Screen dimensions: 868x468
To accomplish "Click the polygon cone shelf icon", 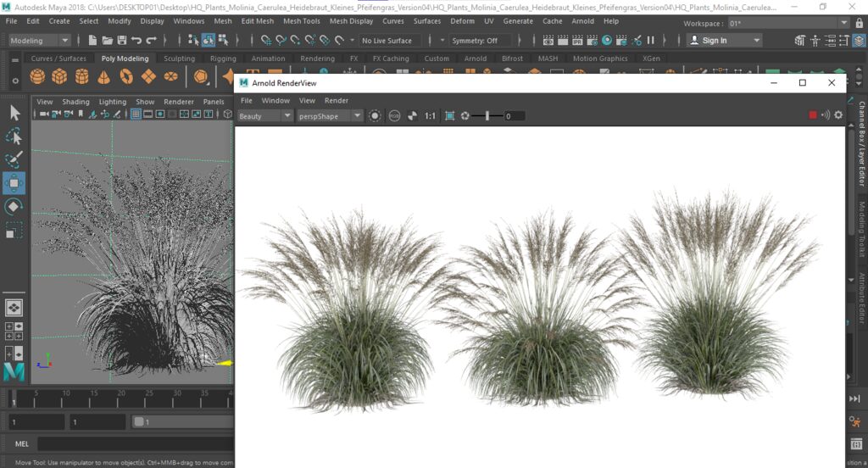I will (104, 76).
